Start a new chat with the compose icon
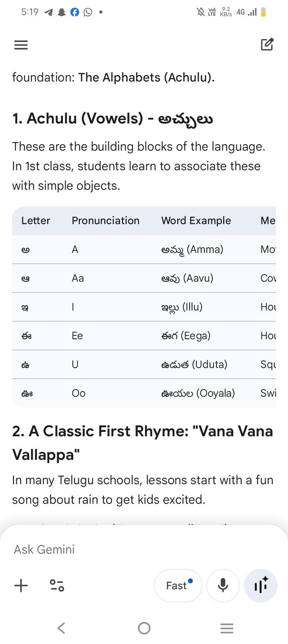The width and height of the screenshot is (288, 644). click(267, 44)
